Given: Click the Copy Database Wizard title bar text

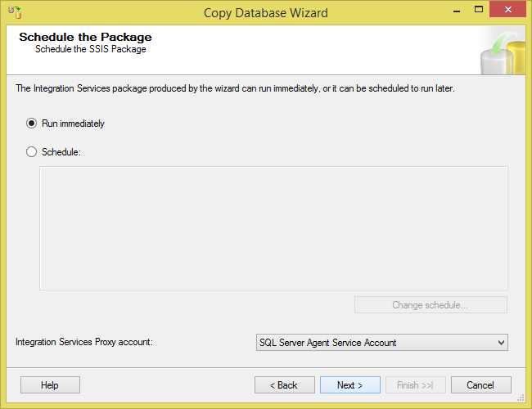Looking at the screenshot, I should tap(266, 12).
